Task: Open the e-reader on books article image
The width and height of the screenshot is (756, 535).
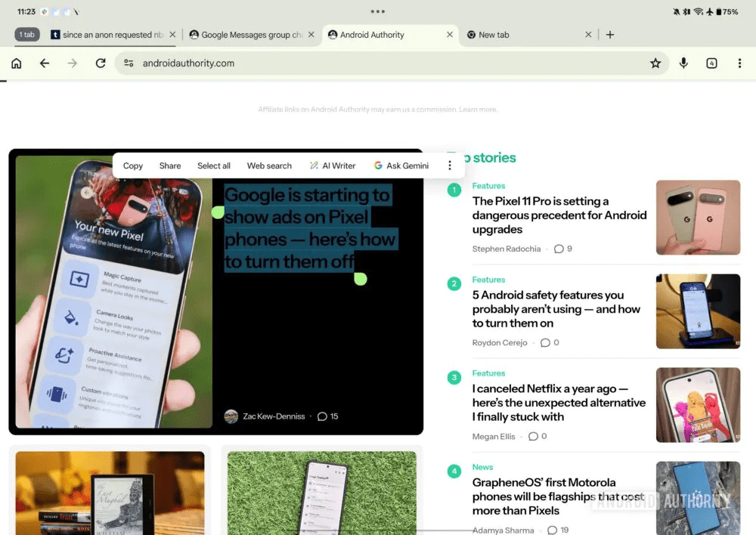Action: [110, 493]
